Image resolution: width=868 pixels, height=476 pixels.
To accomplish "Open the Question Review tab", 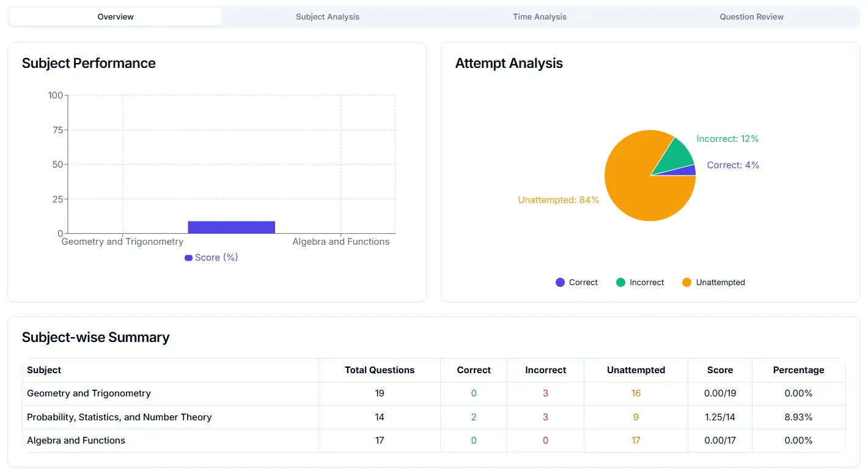I will [751, 17].
